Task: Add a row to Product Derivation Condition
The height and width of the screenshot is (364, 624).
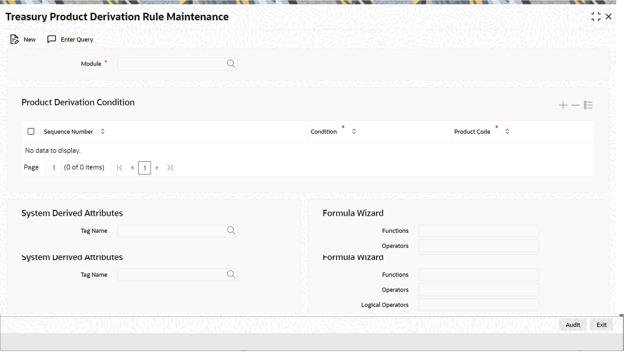Action: tap(563, 105)
